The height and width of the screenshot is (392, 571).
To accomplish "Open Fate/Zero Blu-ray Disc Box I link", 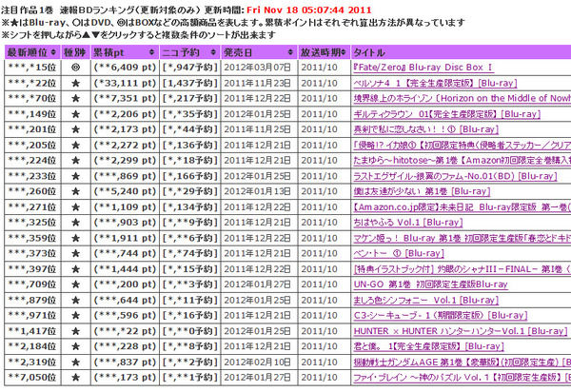I will [423, 68].
